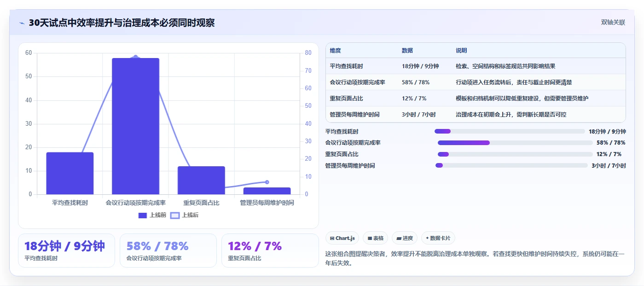Click x-axis label 会议行动项按期完成率
The height and width of the screenshot is (286, 644).
135,203
